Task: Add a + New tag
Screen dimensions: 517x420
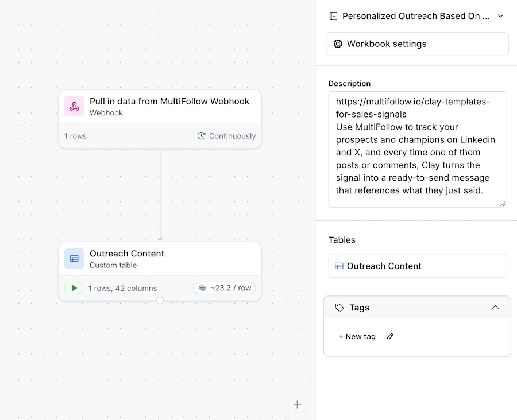Action: pyautogui.click(x=357, y=337)
